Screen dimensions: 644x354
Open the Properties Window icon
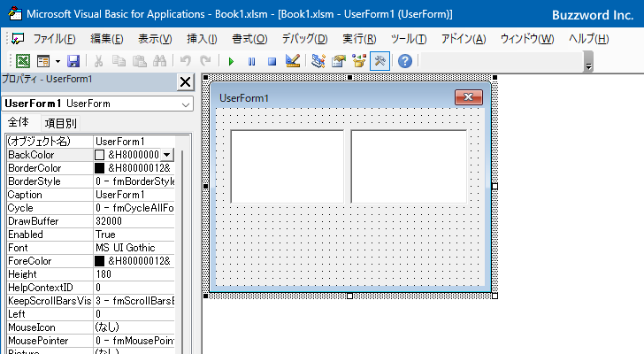click(x=339, y=61)
